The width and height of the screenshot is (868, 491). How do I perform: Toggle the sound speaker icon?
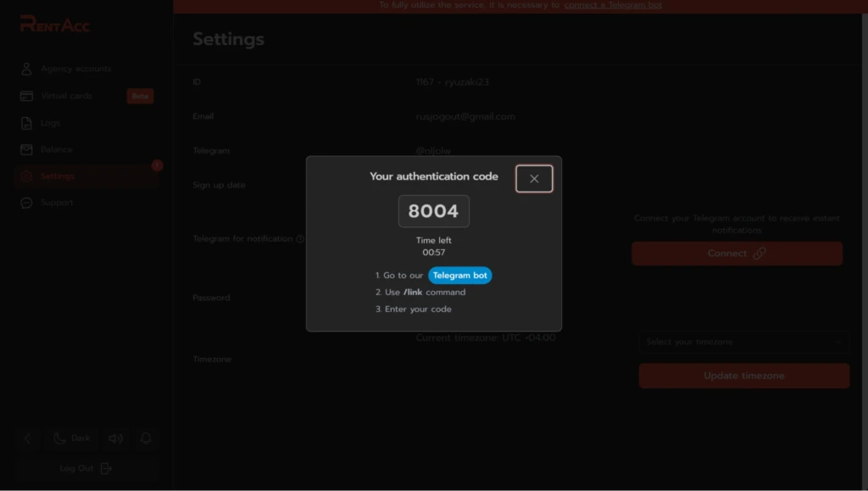pyautogui.click(x=115, y=438)
